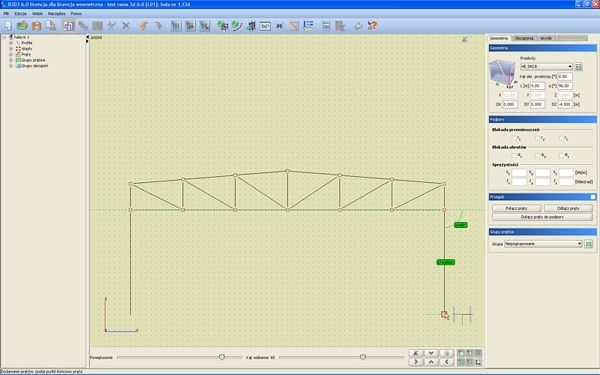The height and width of the screenshot is (375, 600).
Task: Click the DY input field
Action: click(538, 104)
